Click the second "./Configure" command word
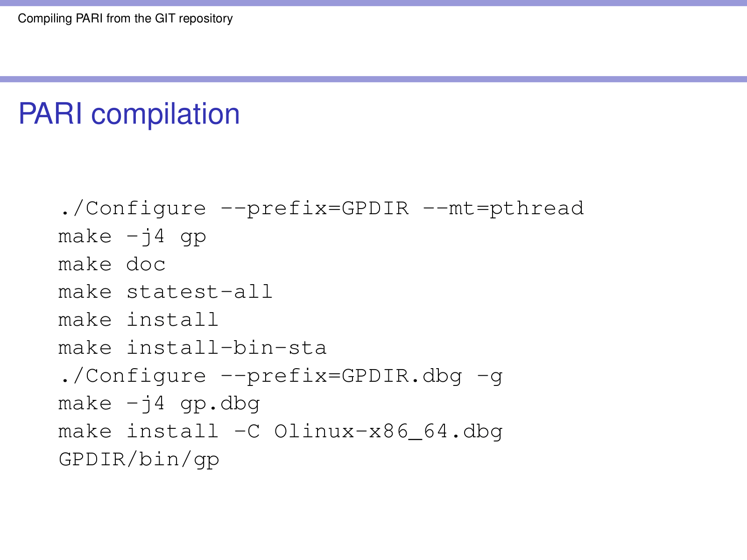The width and height of the screenshot is (747, 560). point(133,376)
